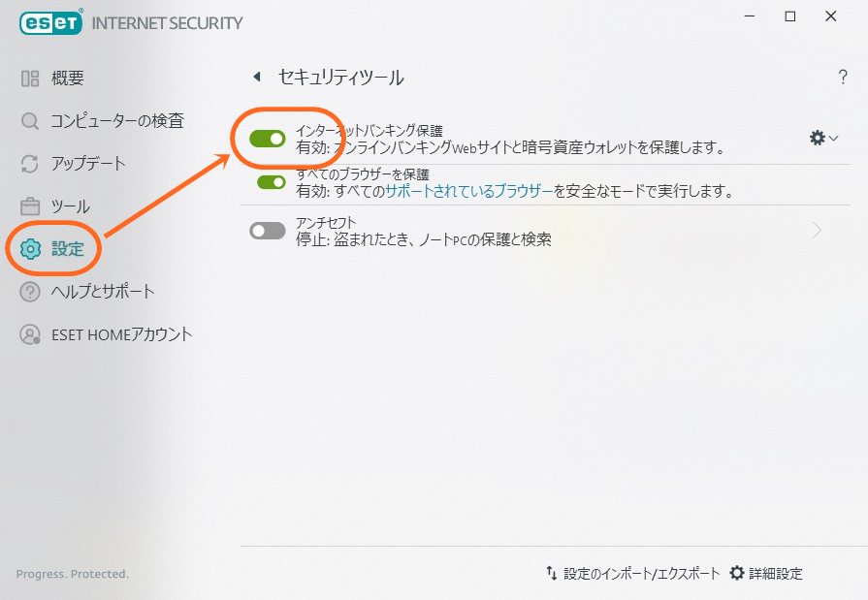
Task: Click the 設定 gear icon in sidebar
Action: (x=30, y=249)
